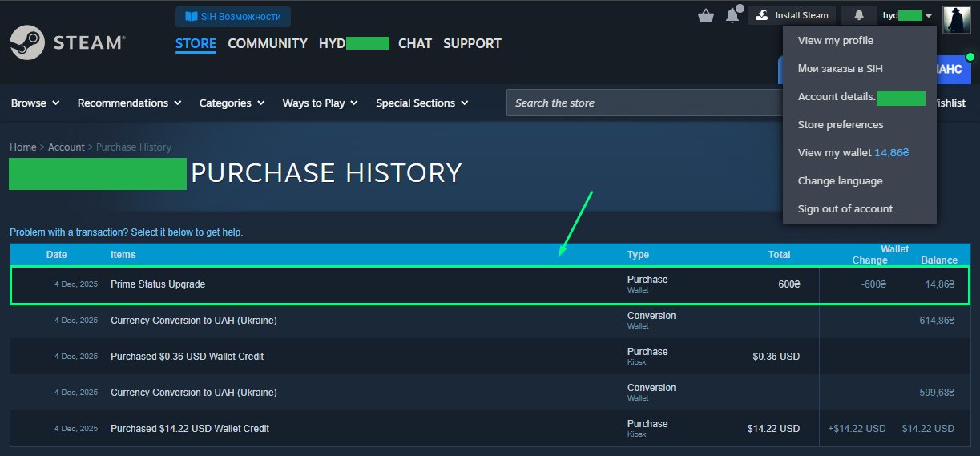Click the Install Steam button
Image resolution: width=980 pixels, height=456 pixels.
(792, 15)
